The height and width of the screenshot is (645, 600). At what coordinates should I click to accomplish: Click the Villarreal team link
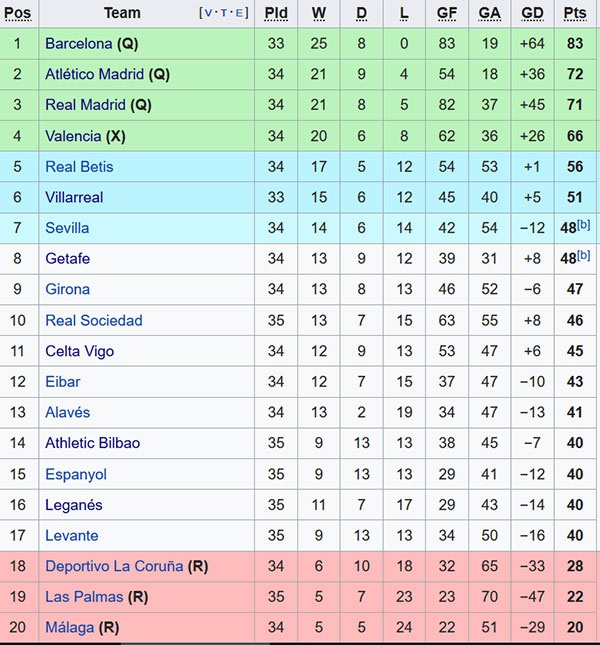click(74, 198)
